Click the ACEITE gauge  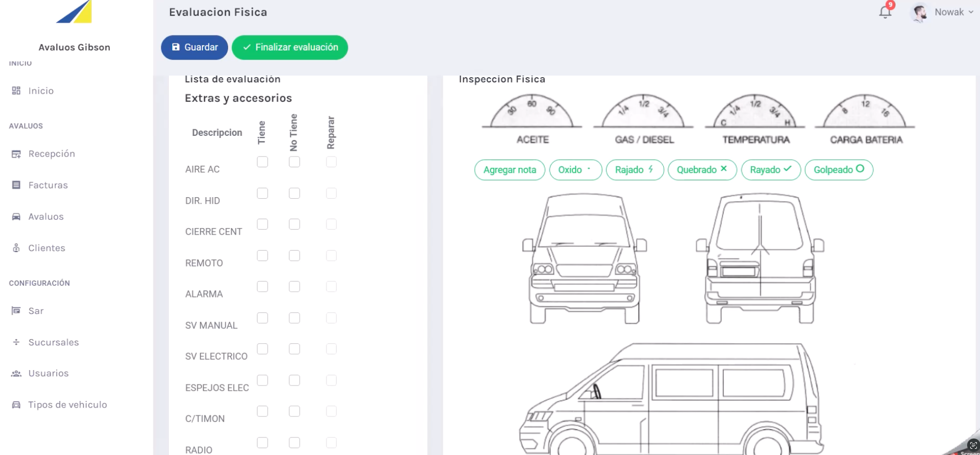[532, 118]
